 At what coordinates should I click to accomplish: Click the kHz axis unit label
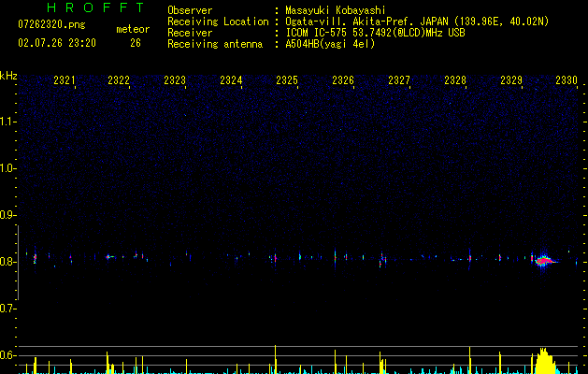[8, 76]
